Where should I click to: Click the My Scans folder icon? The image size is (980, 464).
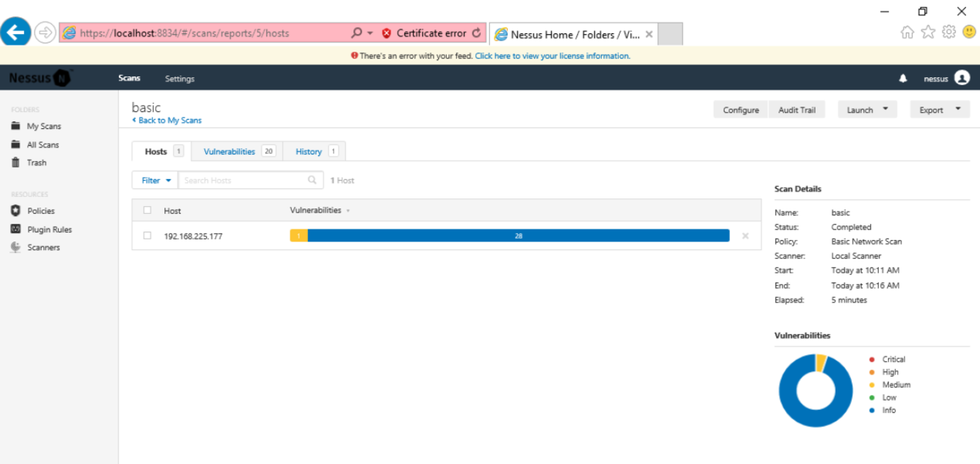15,126
